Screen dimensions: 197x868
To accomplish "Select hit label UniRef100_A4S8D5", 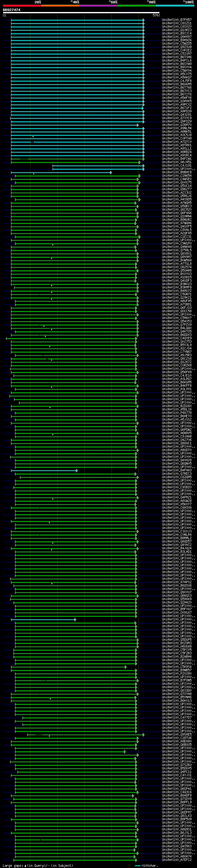I will pos(177,200).
